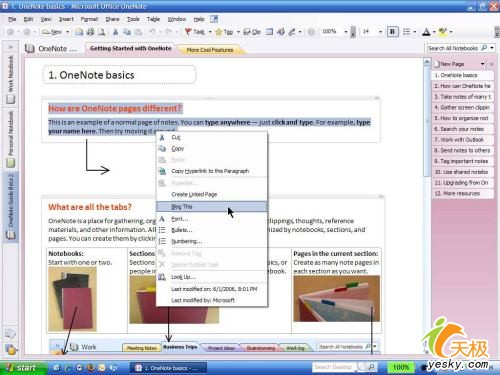The width and height of the screenshot is (500, 375).
Task: Open the font size 14 dropdown
Action: tap(380, 32)
